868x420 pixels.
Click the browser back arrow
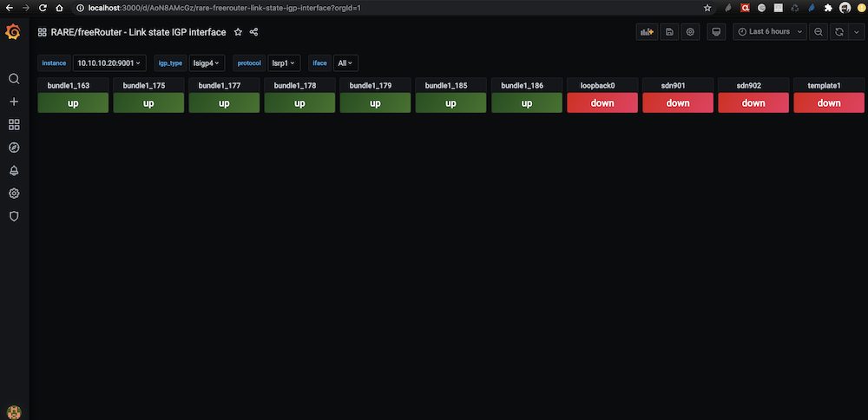pos(9,8)
